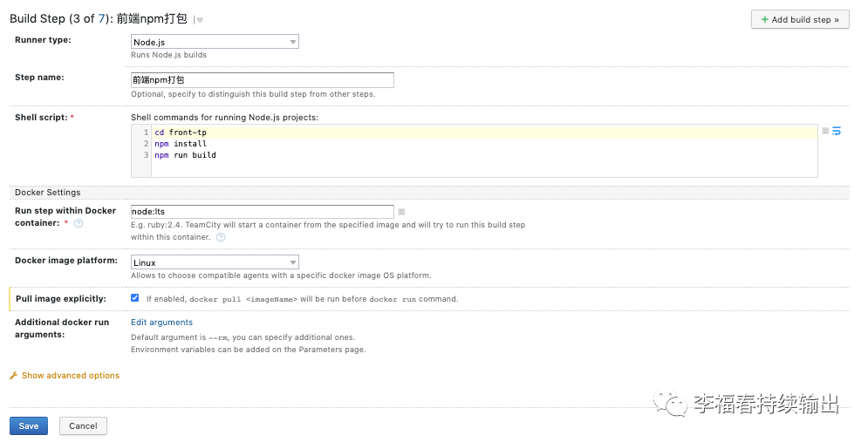The width and height of the screenshot is (868, 442).
Task: Click the Step name input field
Action: point(263,80)
